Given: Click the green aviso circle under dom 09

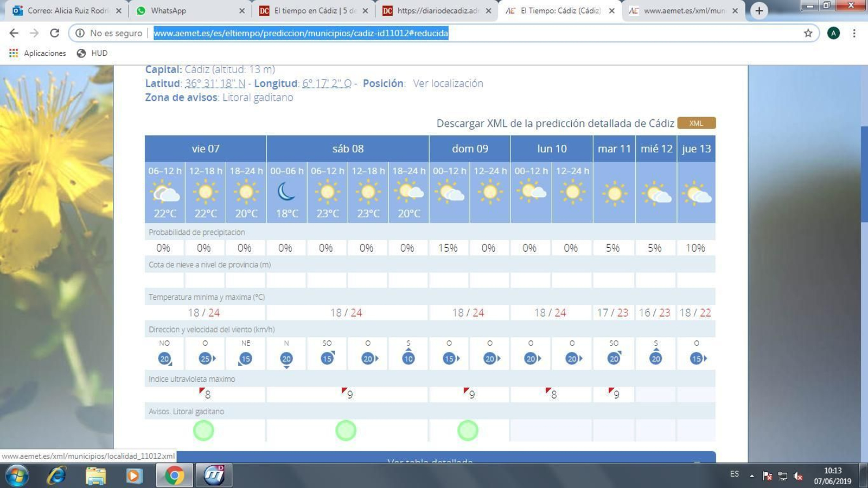Looking at the screenshot, I should [x=468, y=430].
